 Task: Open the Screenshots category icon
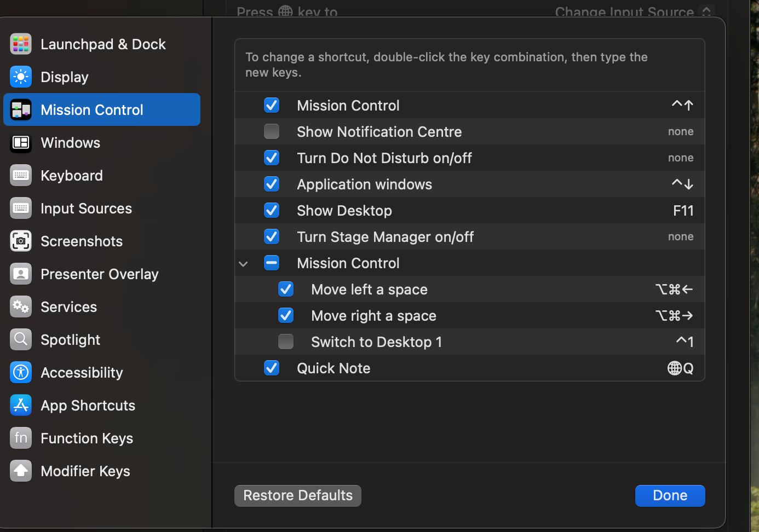click(21, 241)
